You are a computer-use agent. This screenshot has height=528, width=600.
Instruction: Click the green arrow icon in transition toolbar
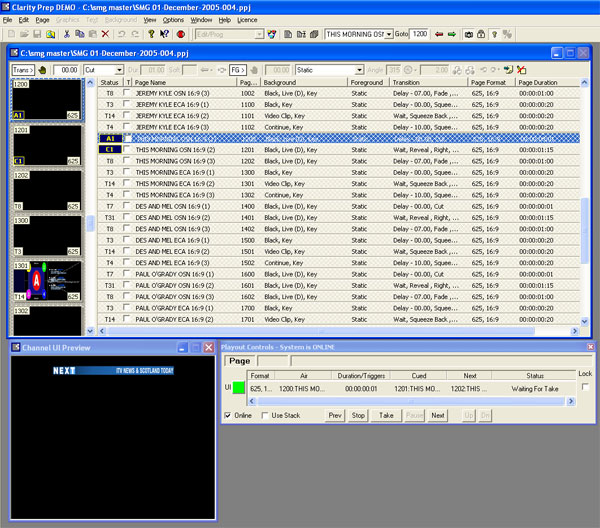(508, 70)
